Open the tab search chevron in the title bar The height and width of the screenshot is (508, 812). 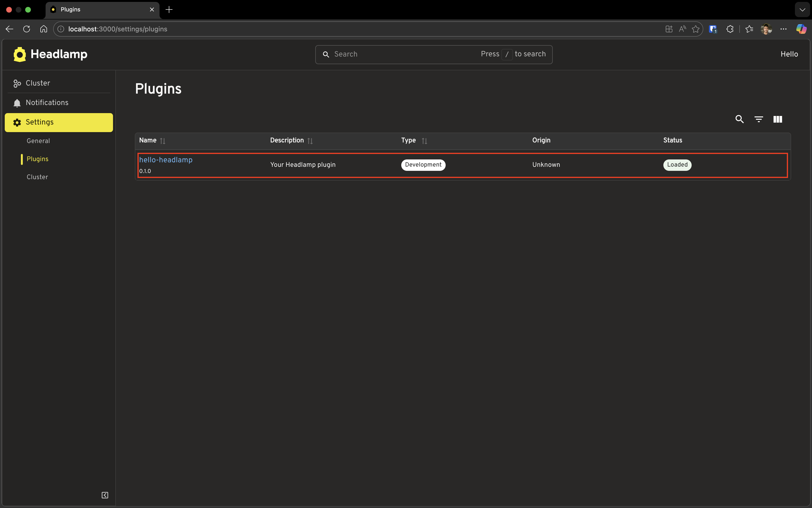click(x=803, y=10)
